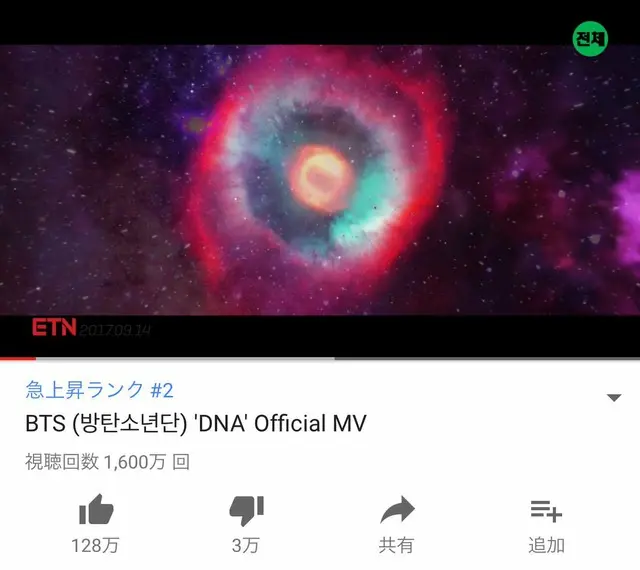The image size is (640, 570).
Task: Tap the nebula video frame to show controls
Action: [x=320, y=180]
